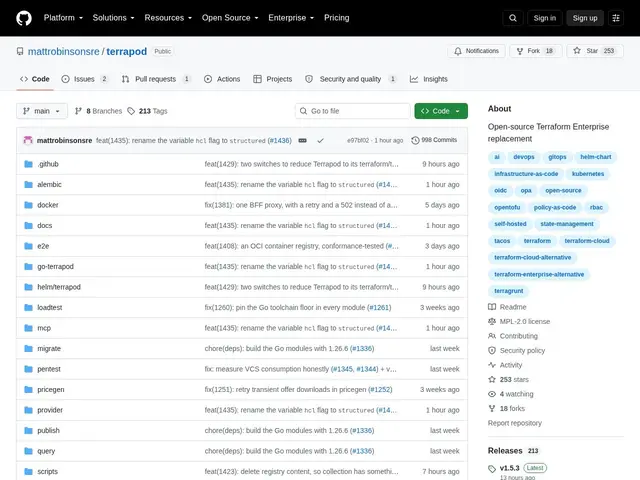640x480 pixels.
Task: Expand commit message ellipsis button
Action: (302, 140)
